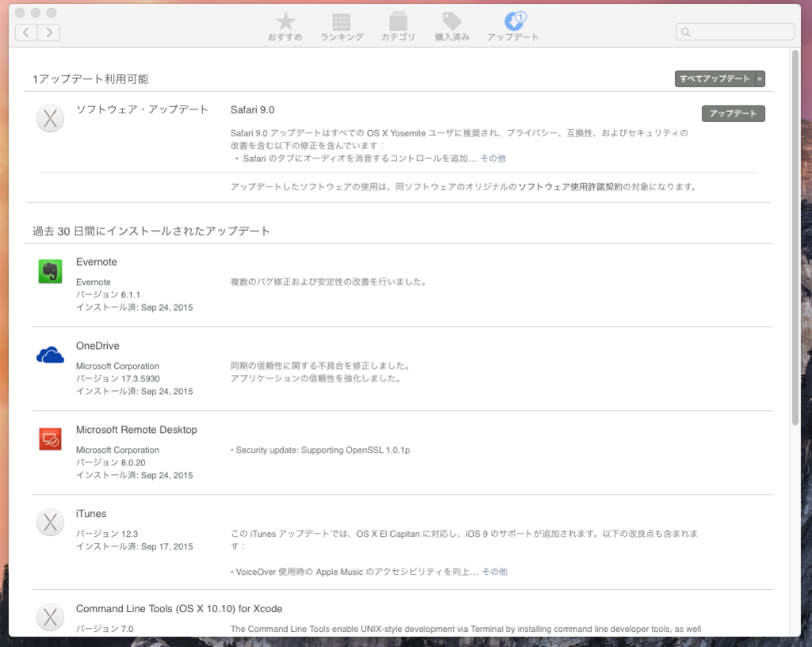This screenshot has height=647, width=812.
Task: Click the 過去 30 日間にインストールされたアップデート heading
Action: (x=151, y=231)
